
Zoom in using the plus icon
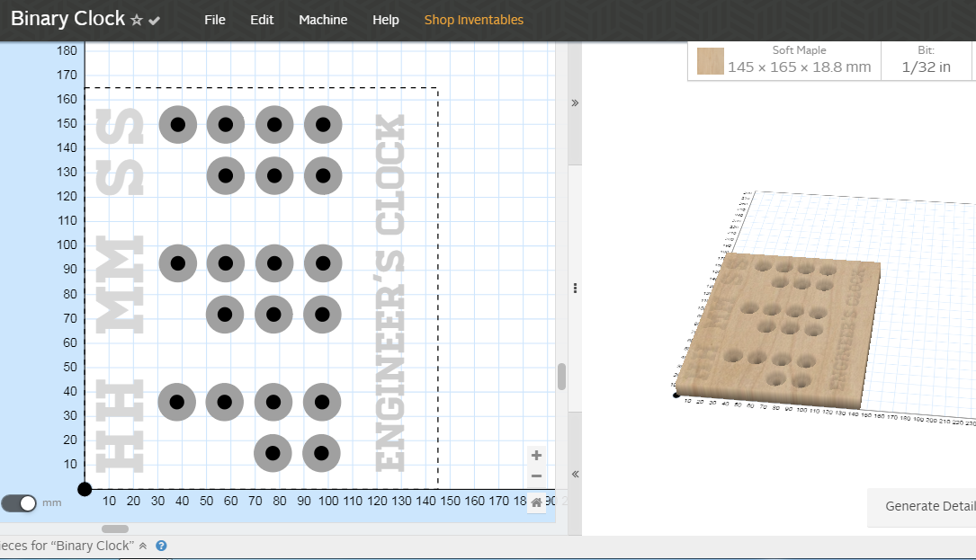coord(535,455)
